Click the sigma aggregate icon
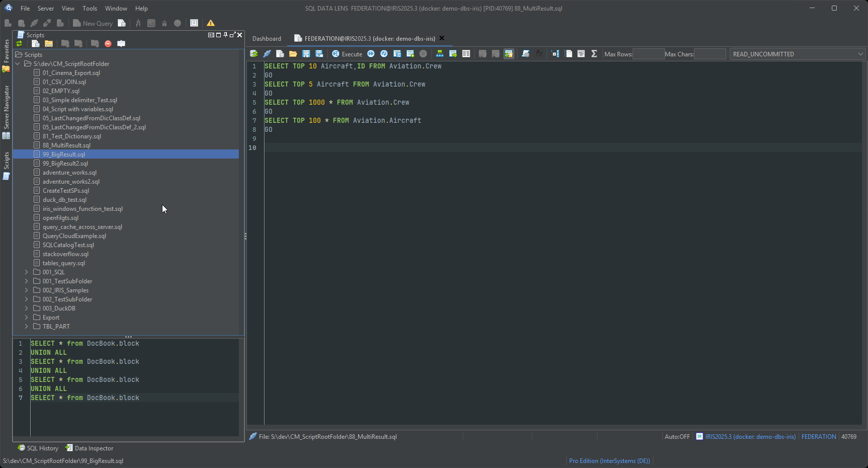 click(x=594, y=54)
